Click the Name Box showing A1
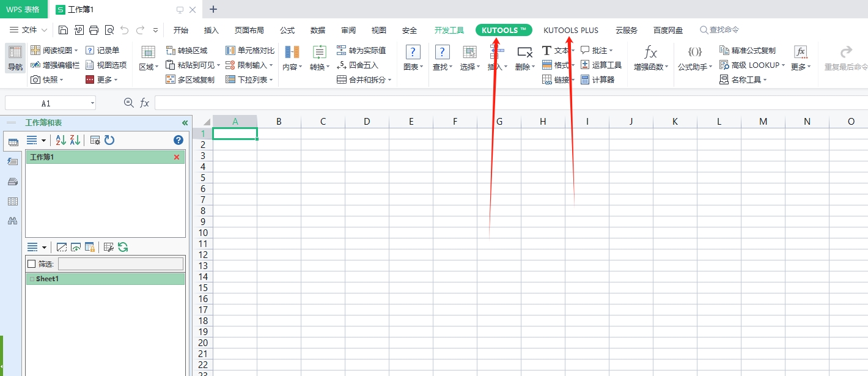Image resolution: width=868 pixels, height=376 pixels. point(50,103)
